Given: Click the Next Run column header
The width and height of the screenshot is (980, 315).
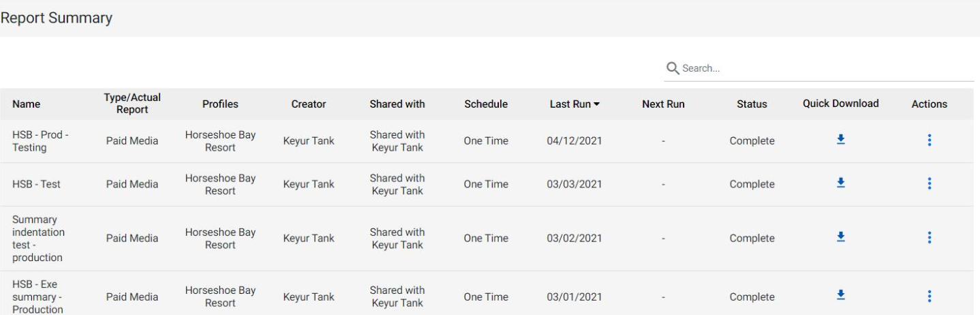Looking at the screenshot, I should pyautogui.click(x=662, y=104).
